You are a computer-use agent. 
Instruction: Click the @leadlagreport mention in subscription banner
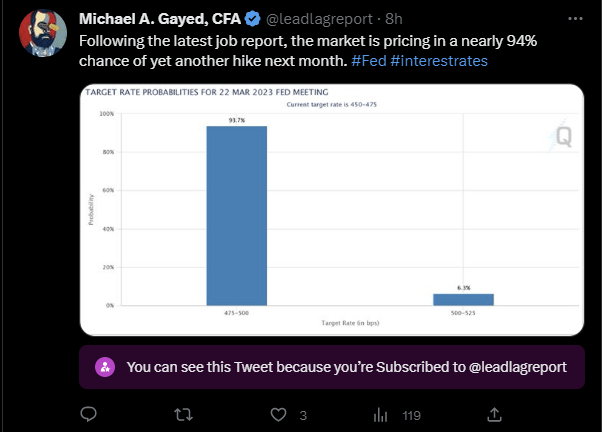pos(518,367)
